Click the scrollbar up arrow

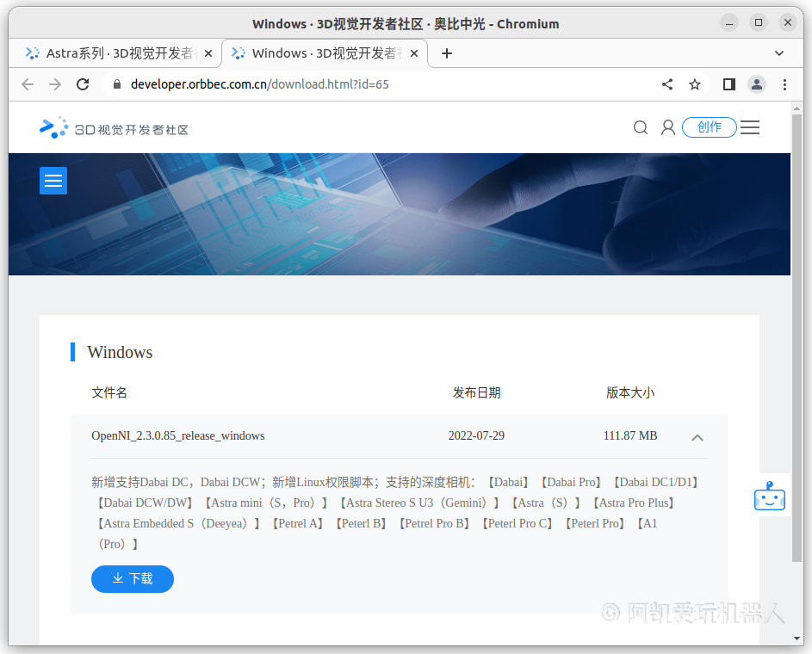[797, 108]
